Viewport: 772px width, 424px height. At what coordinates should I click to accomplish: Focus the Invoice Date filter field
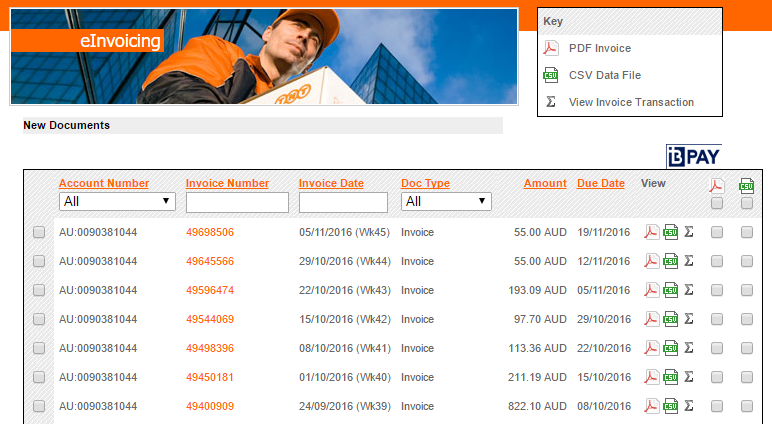[343, 202]
